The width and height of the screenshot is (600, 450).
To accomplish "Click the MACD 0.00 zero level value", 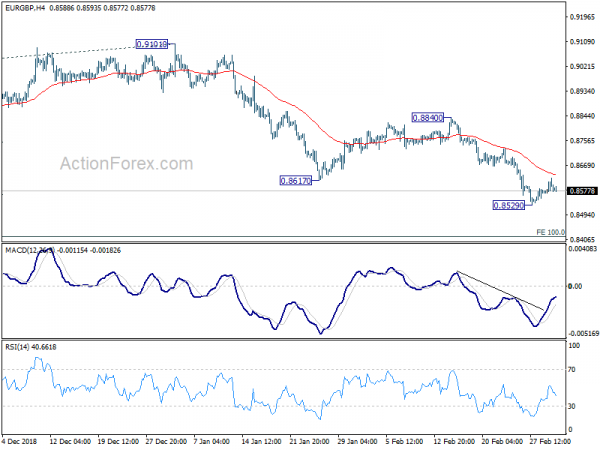I will tap(575, 286).
